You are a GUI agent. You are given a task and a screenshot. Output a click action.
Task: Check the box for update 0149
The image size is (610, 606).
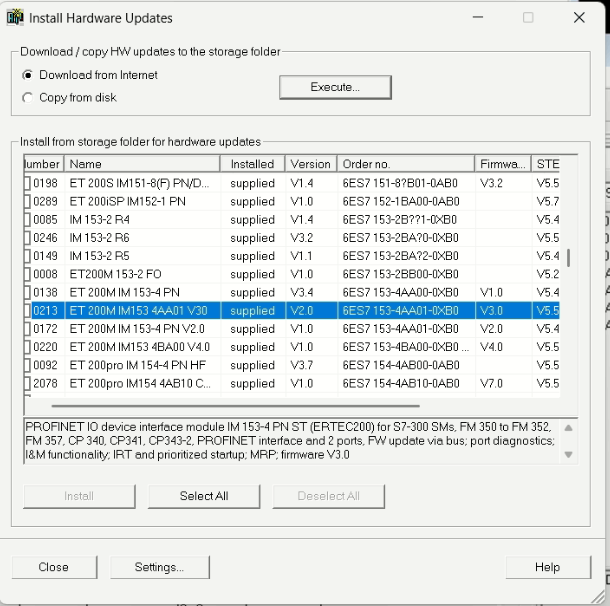pyautogui.click(x=27, y=256)
